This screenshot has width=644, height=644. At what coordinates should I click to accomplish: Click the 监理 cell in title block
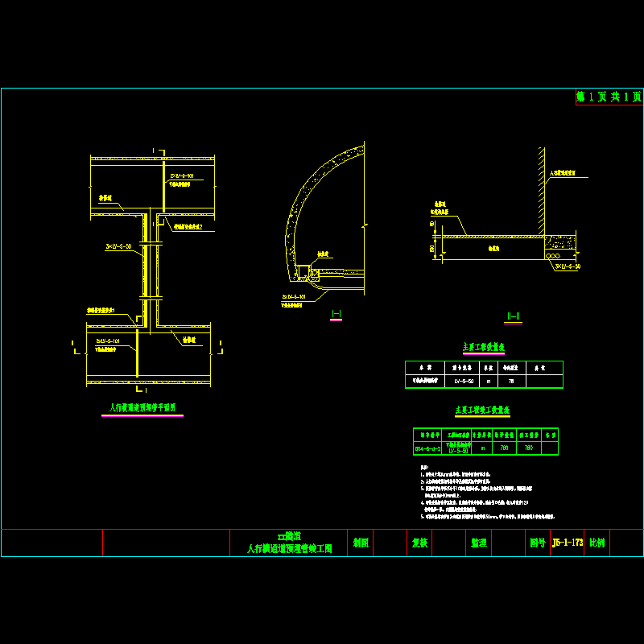(478, 543)
